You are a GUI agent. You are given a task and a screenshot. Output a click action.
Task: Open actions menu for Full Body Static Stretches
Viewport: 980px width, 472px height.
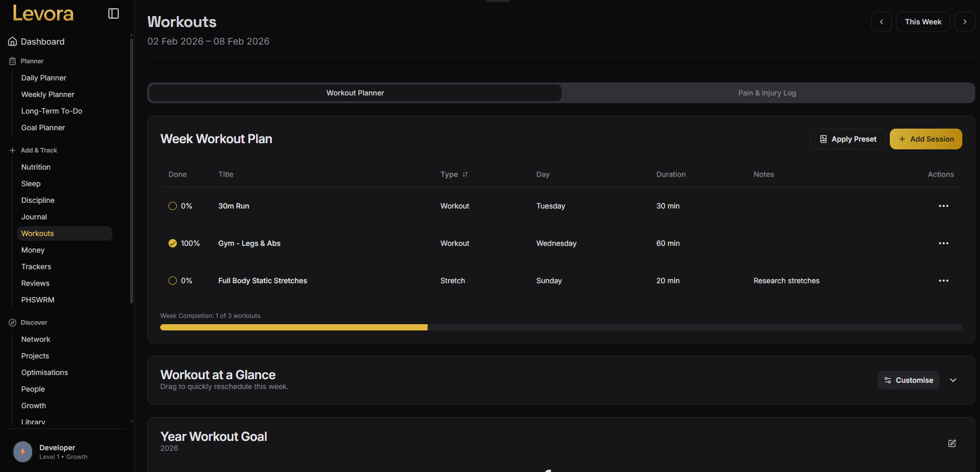[943, 281]
